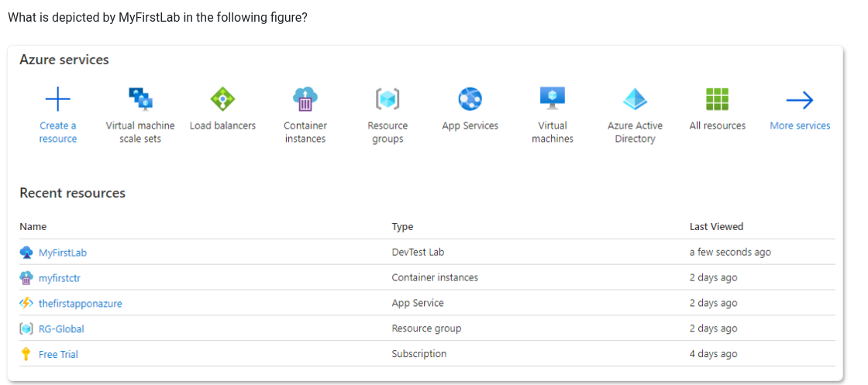Viewport: 868px width, 385px height.
Task: Click the Azure Active Directory label
Action: pyautogui.click(x=635, y=132)
